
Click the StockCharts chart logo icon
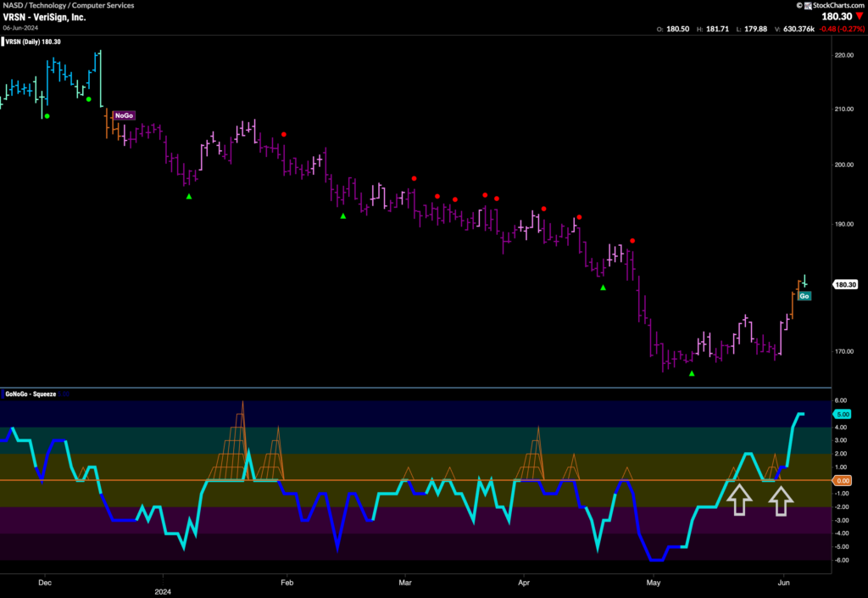point(808,6)
